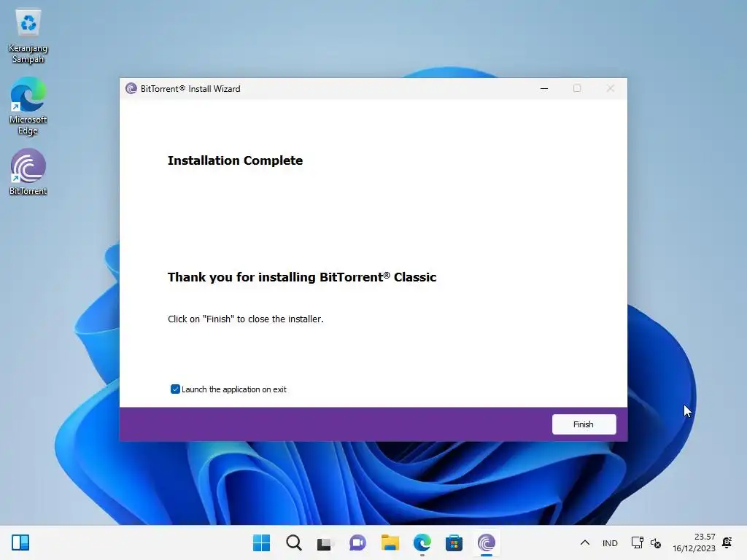Expand hidden system tray icons chevron
The height and width of the screenshot is (560, 747).
pos(585,542)
